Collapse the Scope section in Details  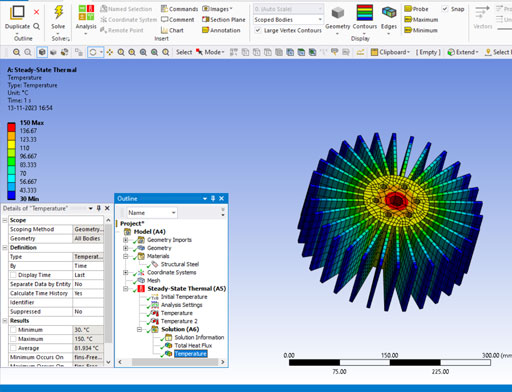tap(5, 220)
